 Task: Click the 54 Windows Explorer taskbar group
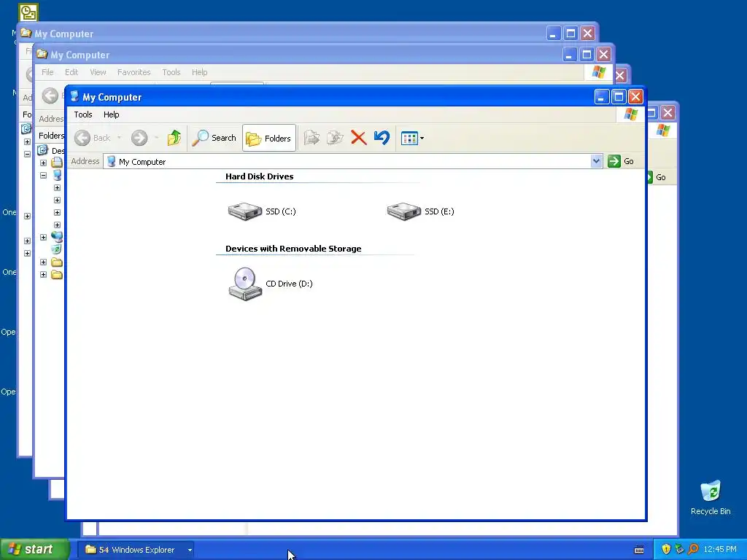point(134,550)
